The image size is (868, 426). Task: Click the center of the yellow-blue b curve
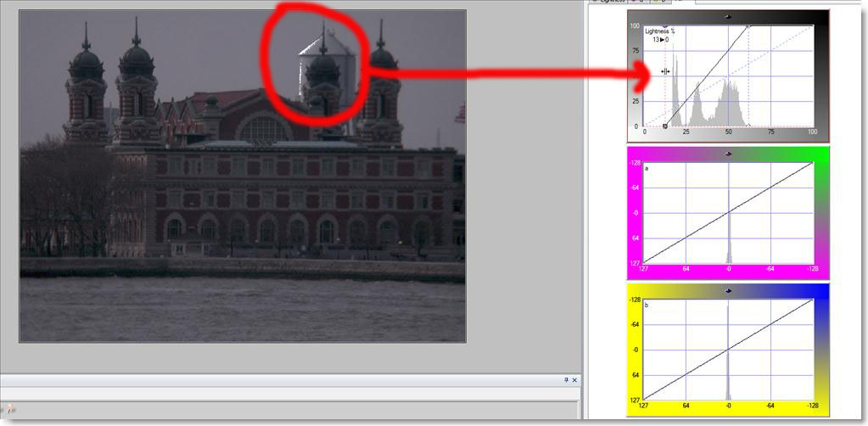coord(729,350)
